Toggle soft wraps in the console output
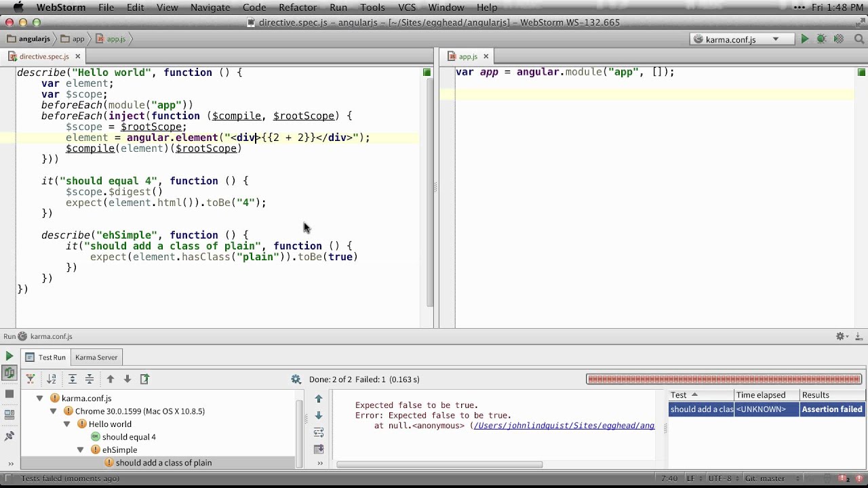This screenshot has width=868, height=488. (319, 432)
